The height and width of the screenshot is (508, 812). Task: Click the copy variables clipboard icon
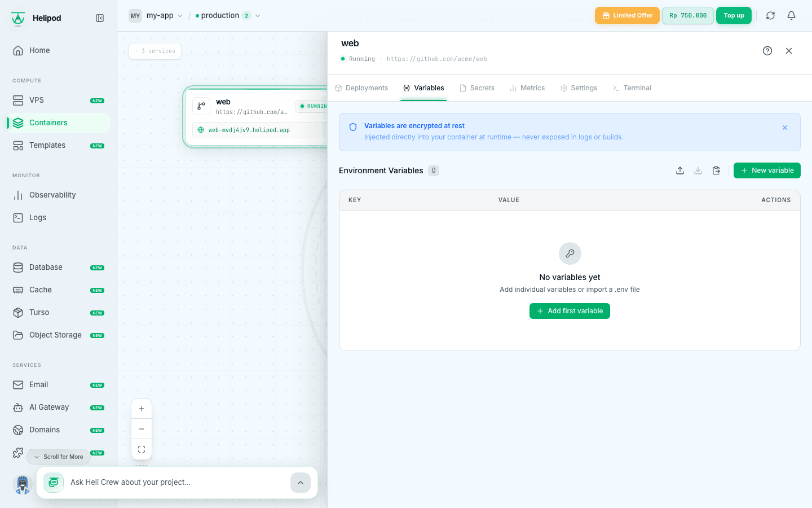[x=716, y=170]
